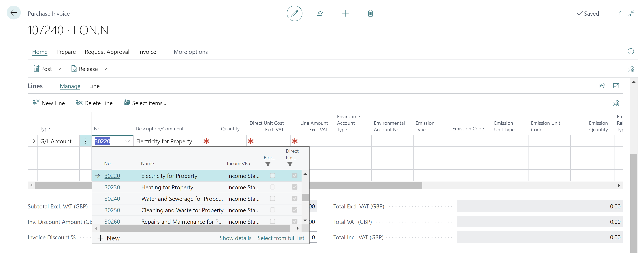Switch to the Line tab in Lines
This screenshot has height=253, width=644.
(94, 86)
